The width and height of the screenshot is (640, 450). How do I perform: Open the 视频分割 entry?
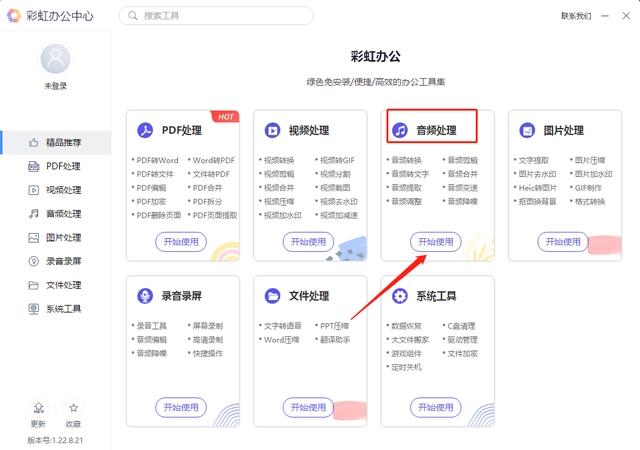pos(335,174)
